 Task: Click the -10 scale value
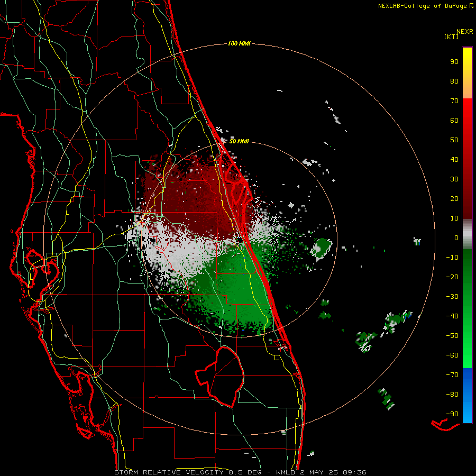click(x=452, y=258)
